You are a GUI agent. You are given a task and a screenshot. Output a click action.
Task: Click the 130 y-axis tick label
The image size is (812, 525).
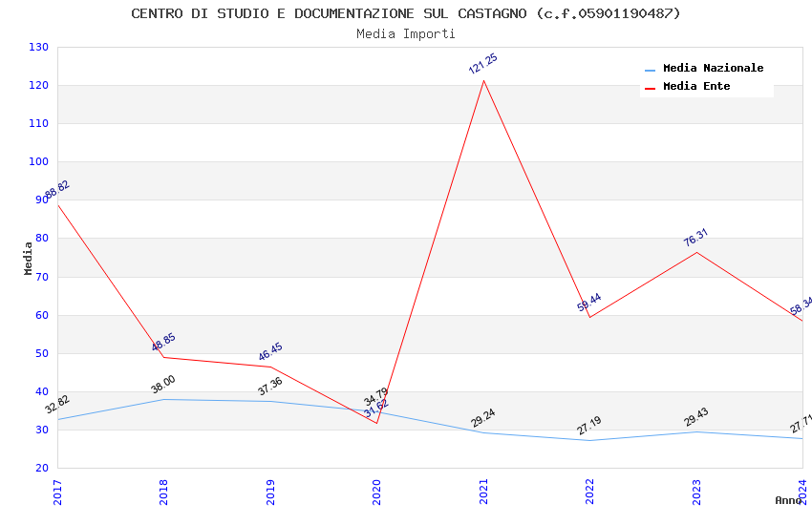[x=39, y=47]
